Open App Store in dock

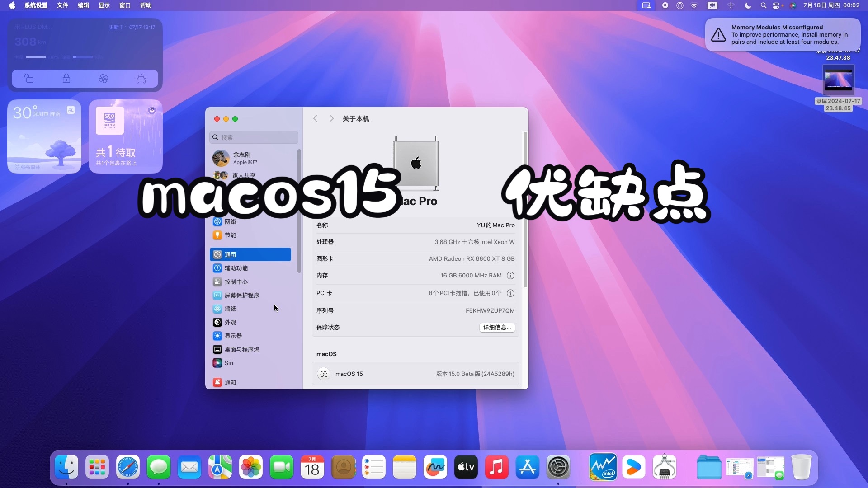coord(528,467)
